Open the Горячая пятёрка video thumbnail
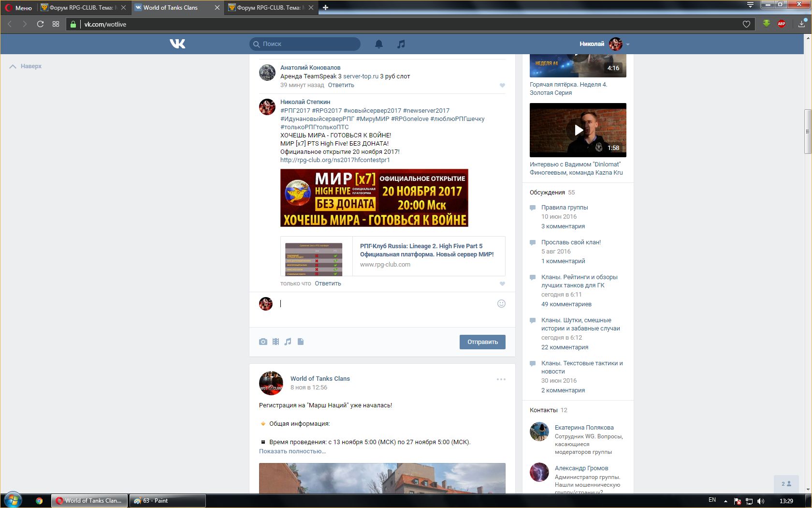812x508 pixels. (578, 66)
